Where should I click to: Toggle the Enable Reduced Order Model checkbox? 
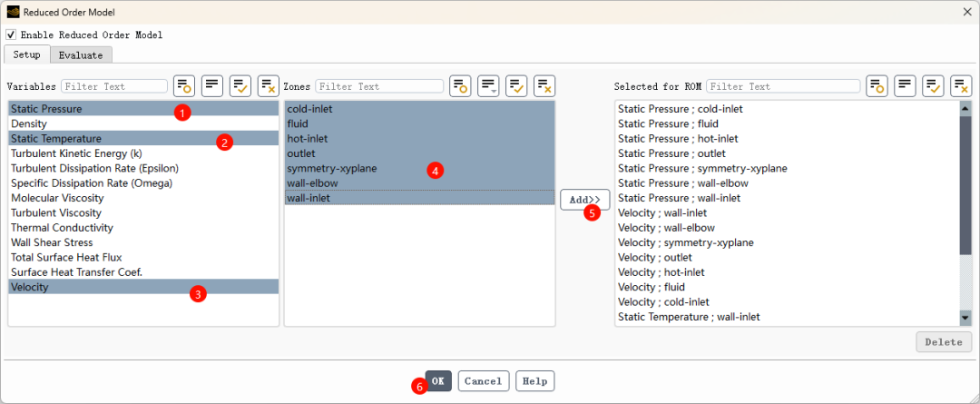(x=11, y=34)
